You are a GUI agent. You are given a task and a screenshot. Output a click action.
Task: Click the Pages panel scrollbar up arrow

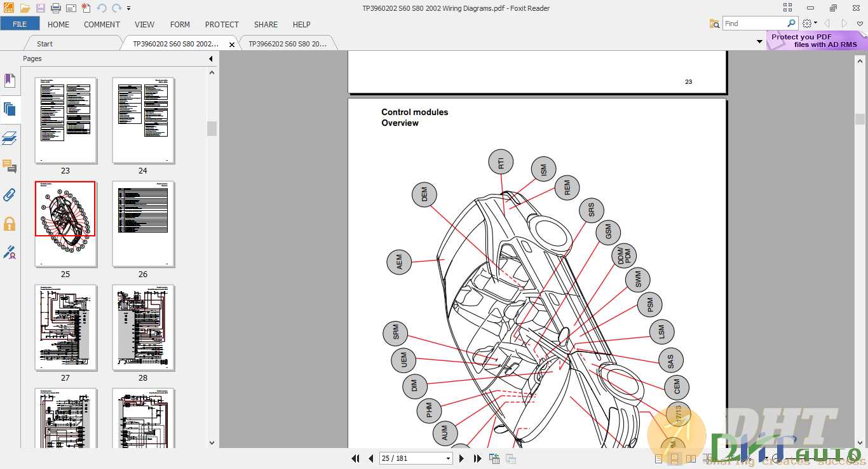[x=212, y=72]
